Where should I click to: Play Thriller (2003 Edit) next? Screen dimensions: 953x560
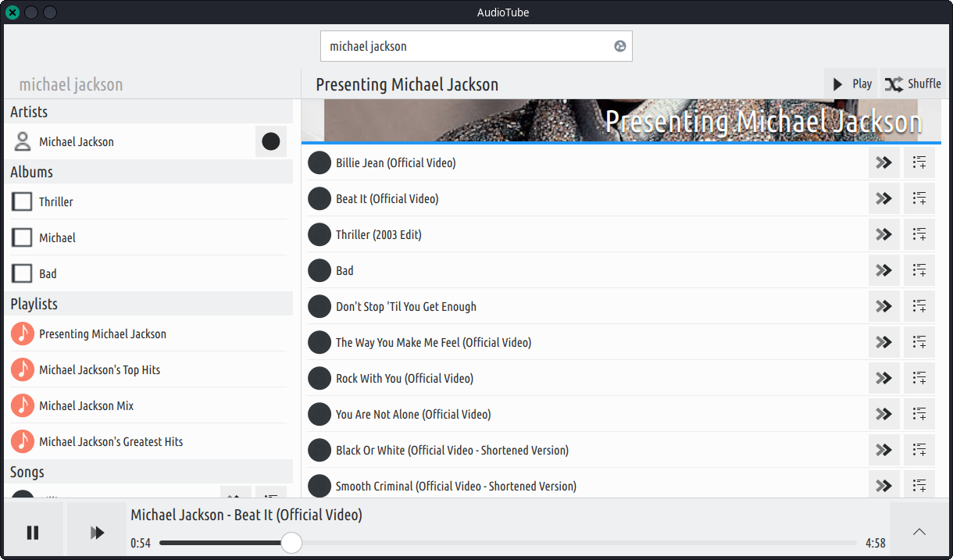pos(883,234)
